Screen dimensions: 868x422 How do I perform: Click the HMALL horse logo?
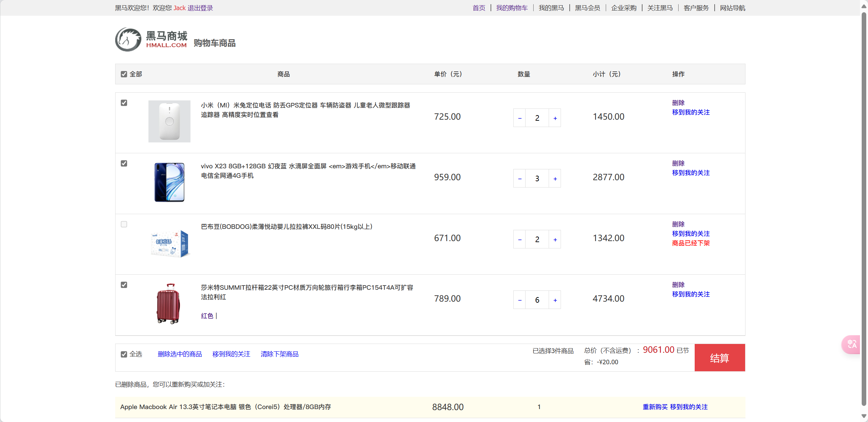point(128,40)
